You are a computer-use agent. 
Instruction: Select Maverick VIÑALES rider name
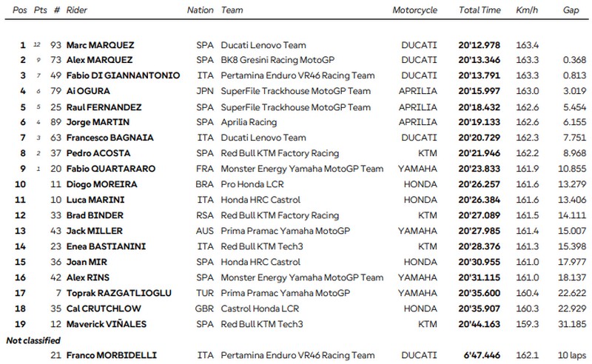click(106, 324)
